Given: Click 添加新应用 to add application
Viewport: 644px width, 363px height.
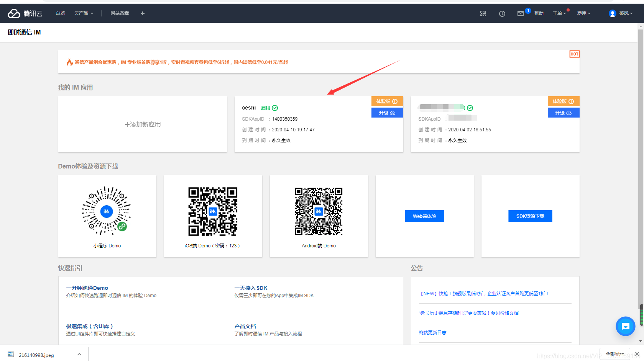Looking at the screenshot, I should pos(143,124).
